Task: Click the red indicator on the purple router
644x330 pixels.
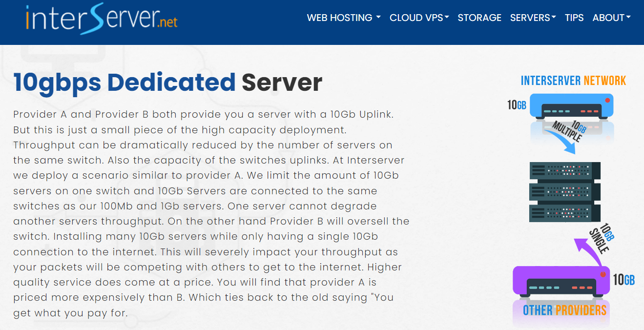Action: (603, 273)
